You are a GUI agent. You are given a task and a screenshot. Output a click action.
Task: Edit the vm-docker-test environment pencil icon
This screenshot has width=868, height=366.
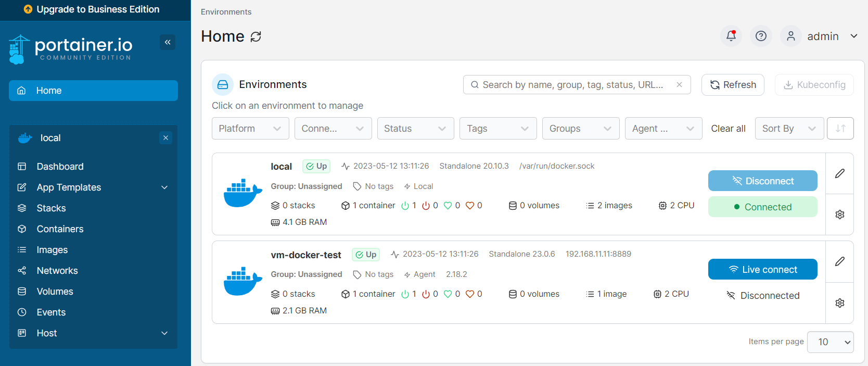tap(839, 261)
